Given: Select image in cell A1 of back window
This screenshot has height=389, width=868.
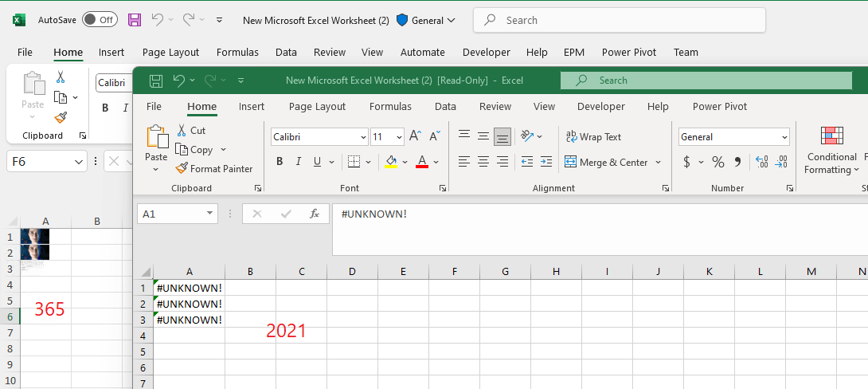Looking at the screenshot, I should (35, 237).
